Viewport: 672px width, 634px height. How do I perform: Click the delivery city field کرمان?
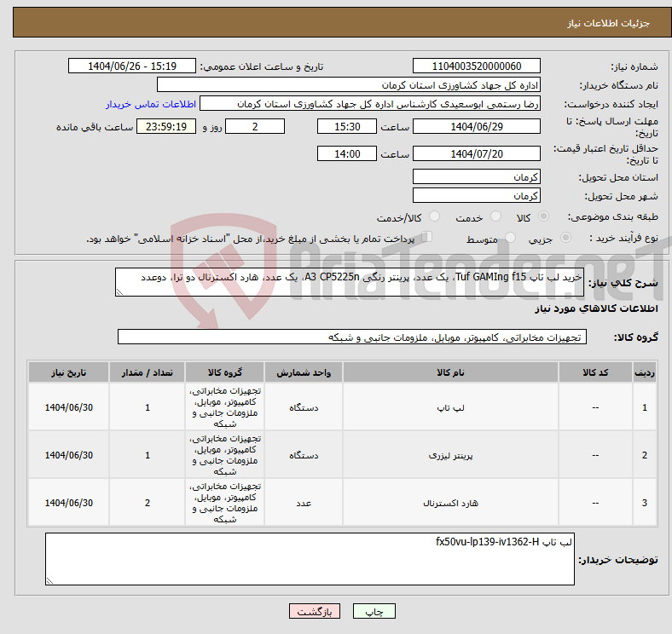[x=476, y=195]
